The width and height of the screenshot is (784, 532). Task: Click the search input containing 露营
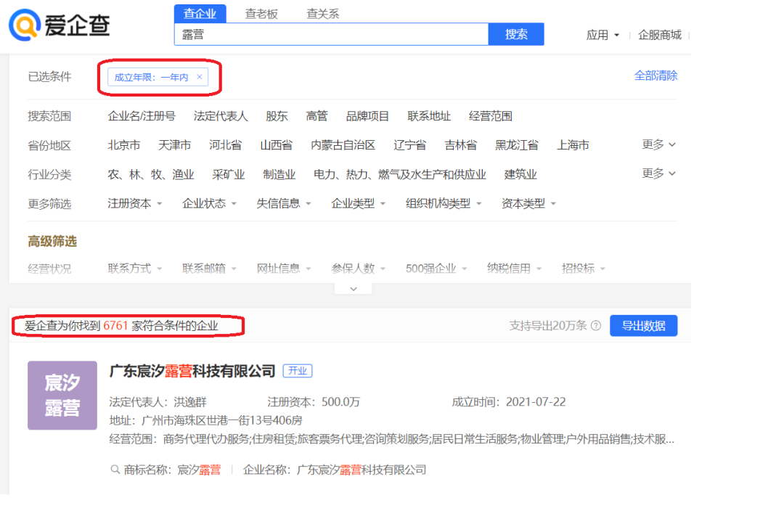pyautogui.click(x=330, y=34)
